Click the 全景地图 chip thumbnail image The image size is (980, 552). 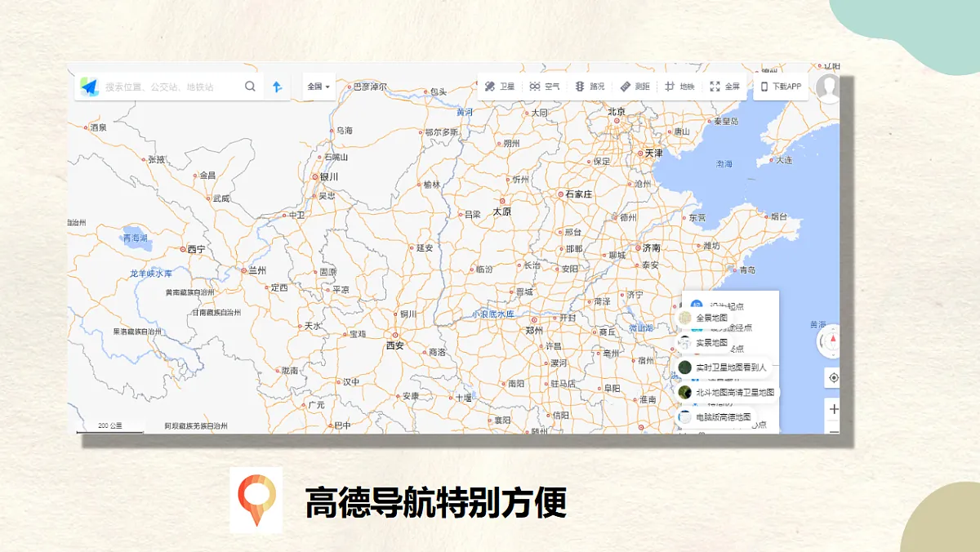click(686, 318)
